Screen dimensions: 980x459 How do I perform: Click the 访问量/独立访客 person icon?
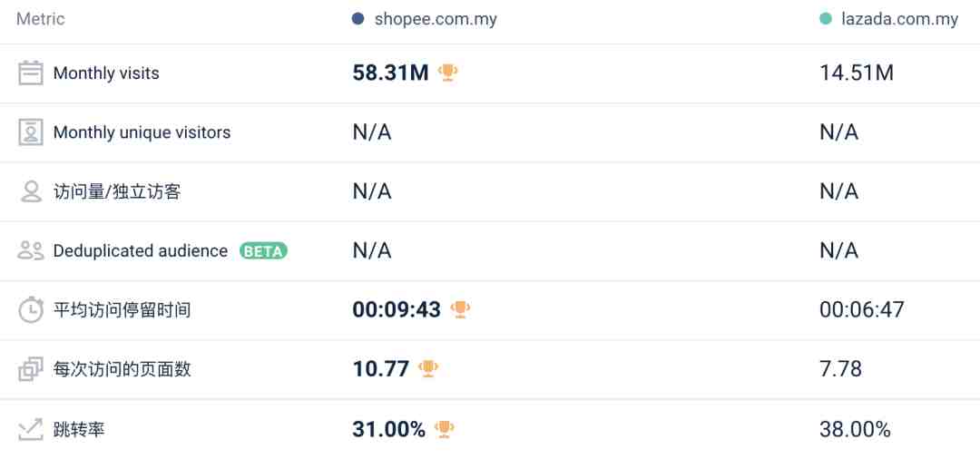[31, 191]
